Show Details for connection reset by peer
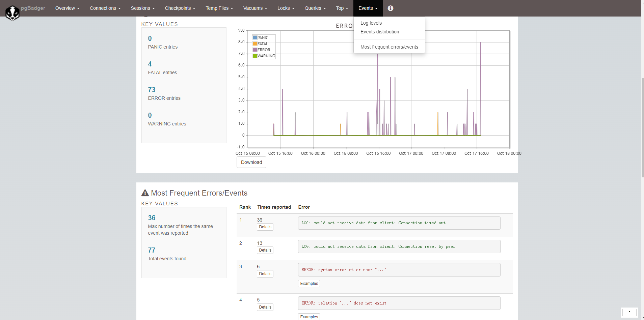The height and width of the screenshot is (320, 644). [x=265, y=250]
